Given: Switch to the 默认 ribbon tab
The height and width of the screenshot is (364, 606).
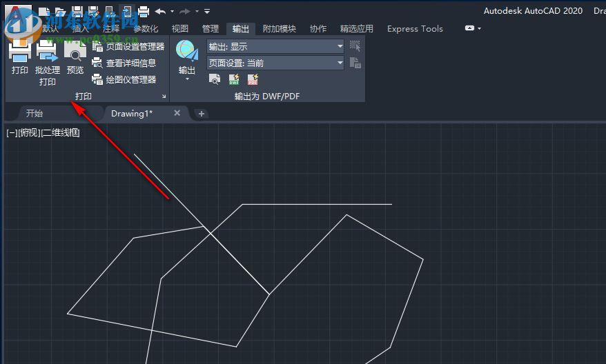Looking at the screenshot, I should (50, 28).
